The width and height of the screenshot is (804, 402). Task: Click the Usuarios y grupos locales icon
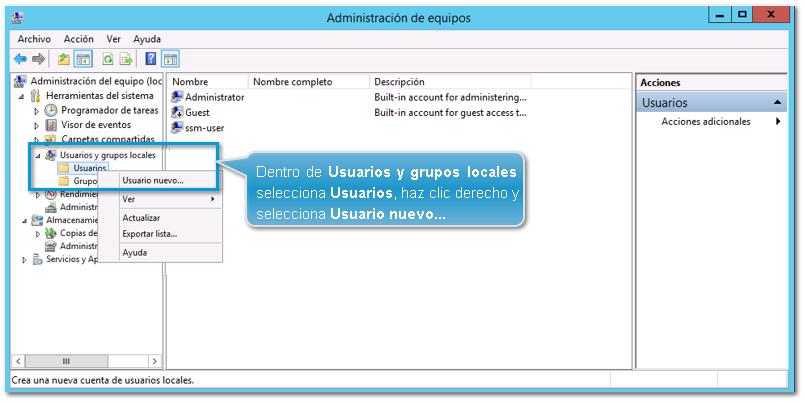51,155
